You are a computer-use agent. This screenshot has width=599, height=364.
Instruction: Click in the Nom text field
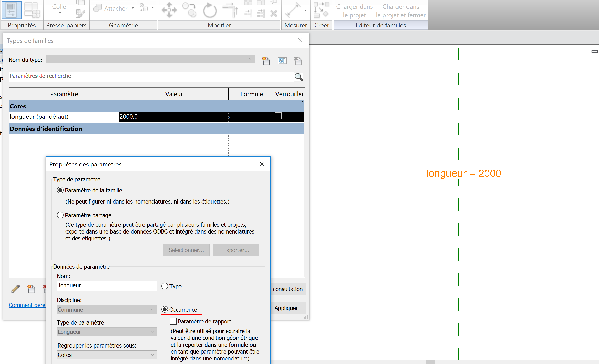tap(107, 286)
